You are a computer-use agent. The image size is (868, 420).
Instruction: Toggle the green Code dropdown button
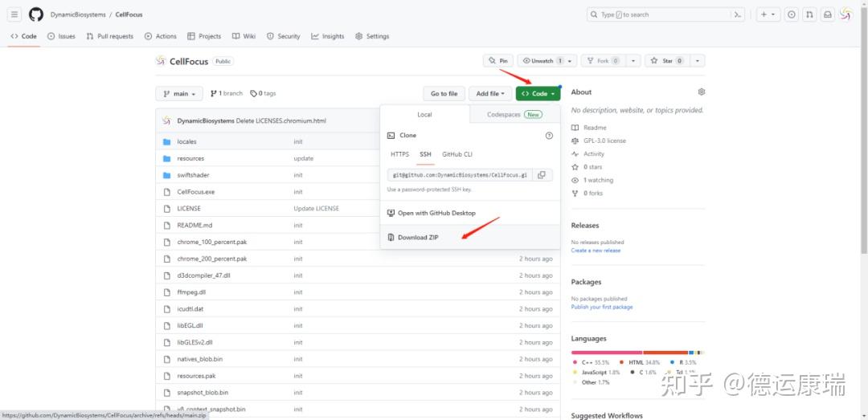click(538, 94)
